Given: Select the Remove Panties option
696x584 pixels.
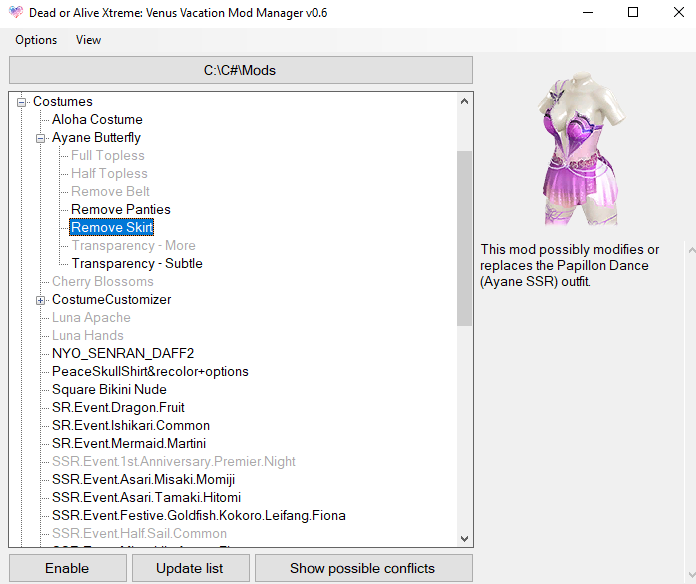Looking at the screenshot, I should click(x=121, y=209).
